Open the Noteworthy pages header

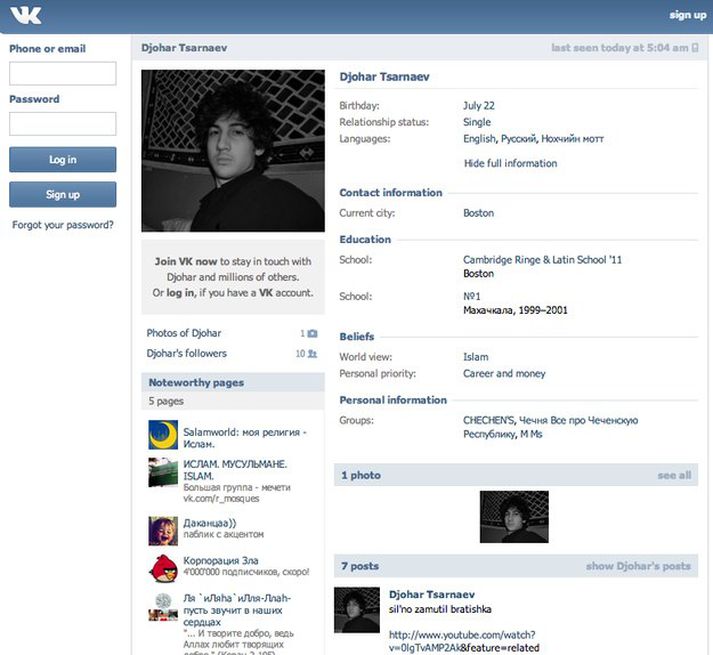pyautogui.click(x=233, y=383)
